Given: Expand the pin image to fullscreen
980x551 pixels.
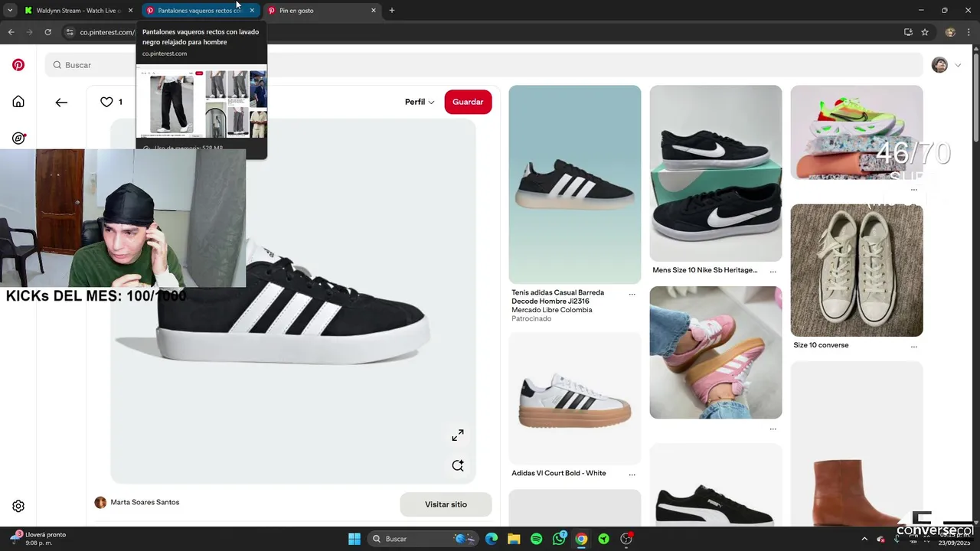Looking at the screenshot, I should [458, 435].
